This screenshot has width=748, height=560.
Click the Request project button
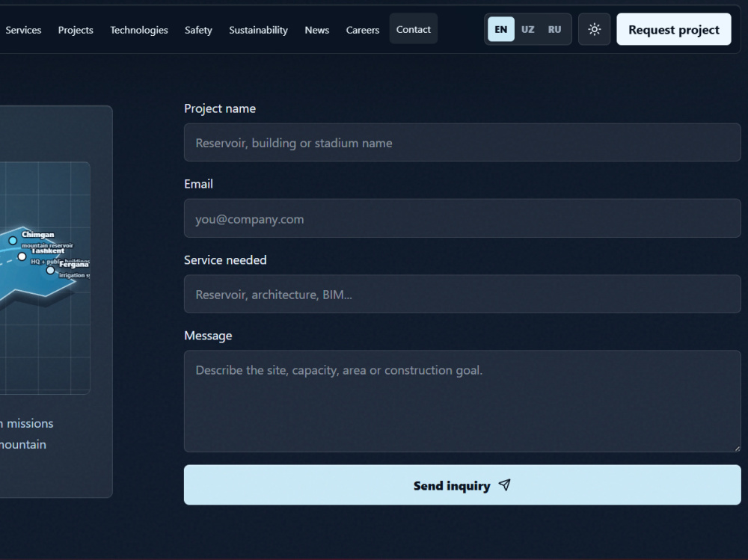[x=674, y=30]
